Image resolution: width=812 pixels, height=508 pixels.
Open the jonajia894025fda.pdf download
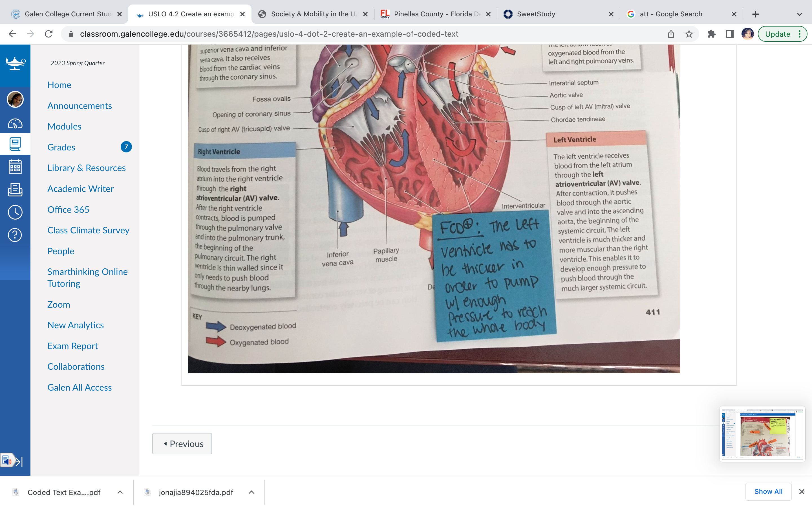(x=196, y=492)
